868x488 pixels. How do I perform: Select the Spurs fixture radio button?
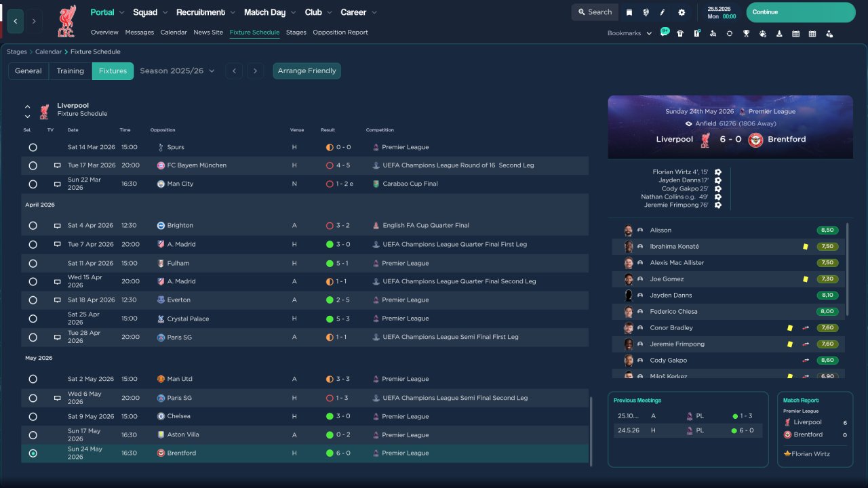point(33,147)
